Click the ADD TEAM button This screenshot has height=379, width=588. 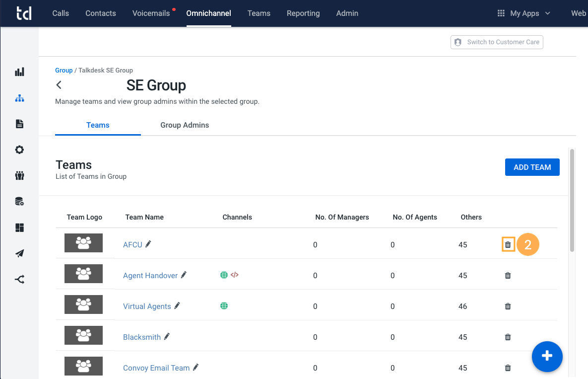click(x=532, y=167)
